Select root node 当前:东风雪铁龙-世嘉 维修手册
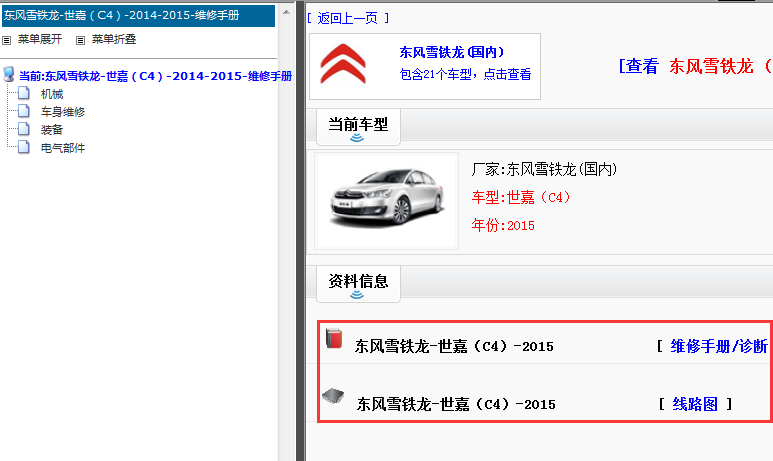 (155, 76)
